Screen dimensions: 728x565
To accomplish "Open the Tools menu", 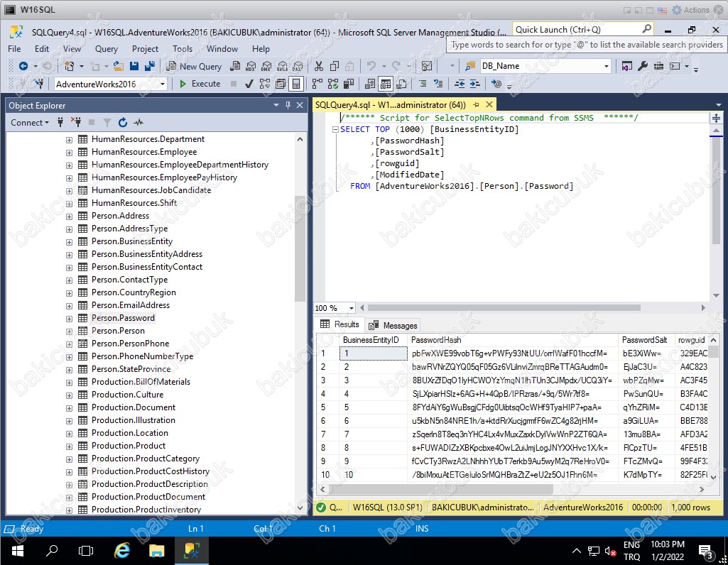I will [x=183, y=49].
